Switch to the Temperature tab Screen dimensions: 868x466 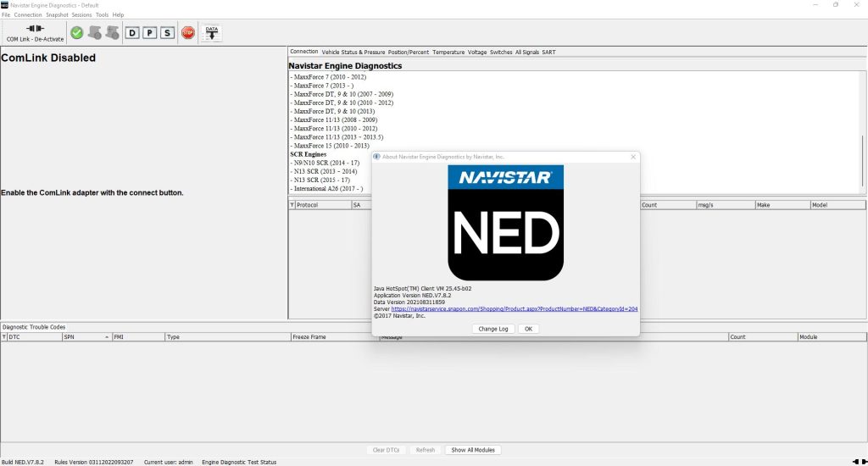448,52
